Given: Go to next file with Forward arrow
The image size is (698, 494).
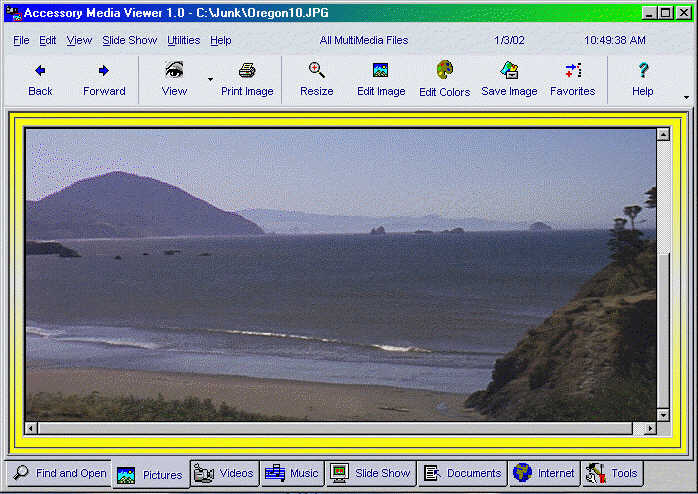Looking at the screenshot, I should click(104, 70).
